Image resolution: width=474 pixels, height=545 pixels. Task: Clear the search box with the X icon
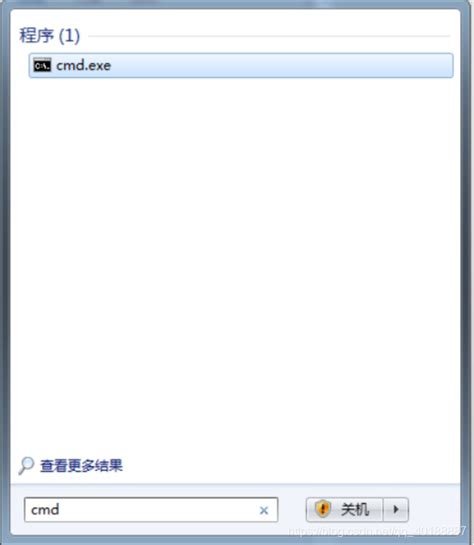pos(264,510)
